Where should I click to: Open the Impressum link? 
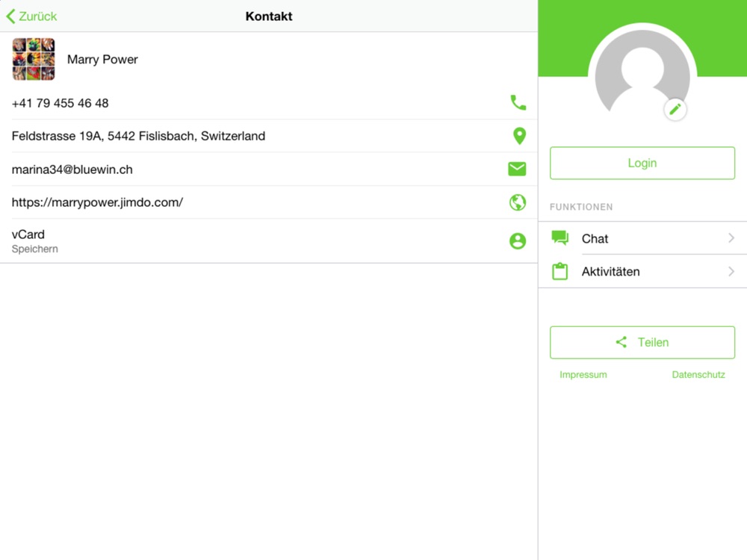click(x=583, y=375)
